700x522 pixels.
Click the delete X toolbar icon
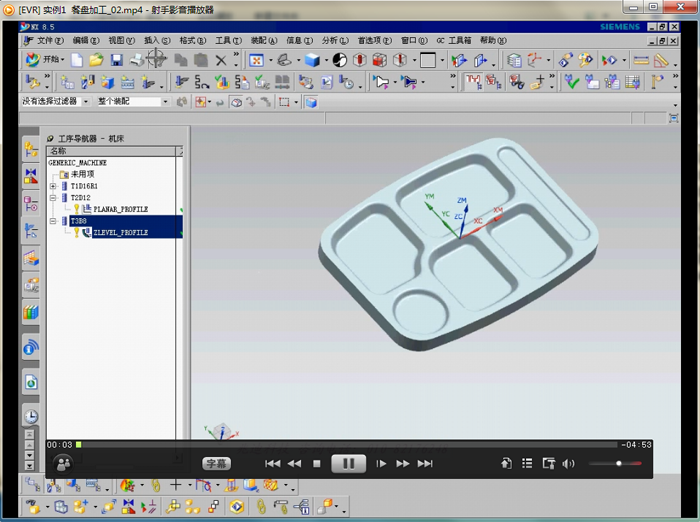coord(221,61)
